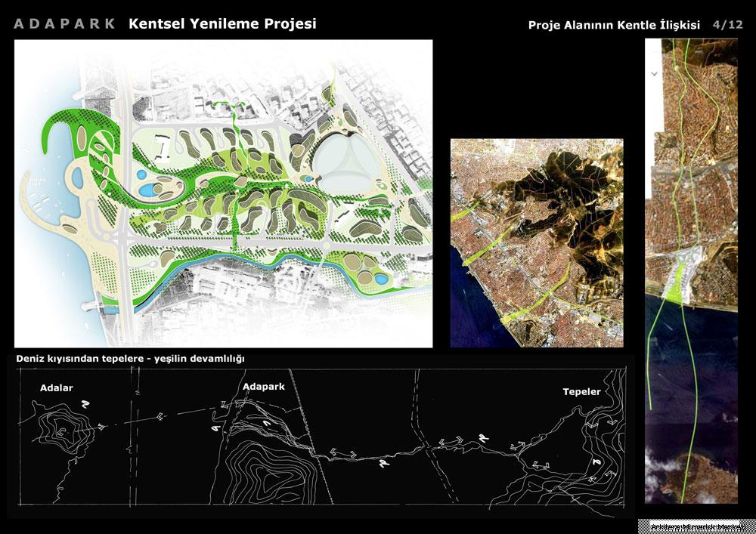This screenshot has height=534, width=756.
Task: Select the 'Adapark' label on the section sketch
Action: pyautogui.click(x=264, y=387)
